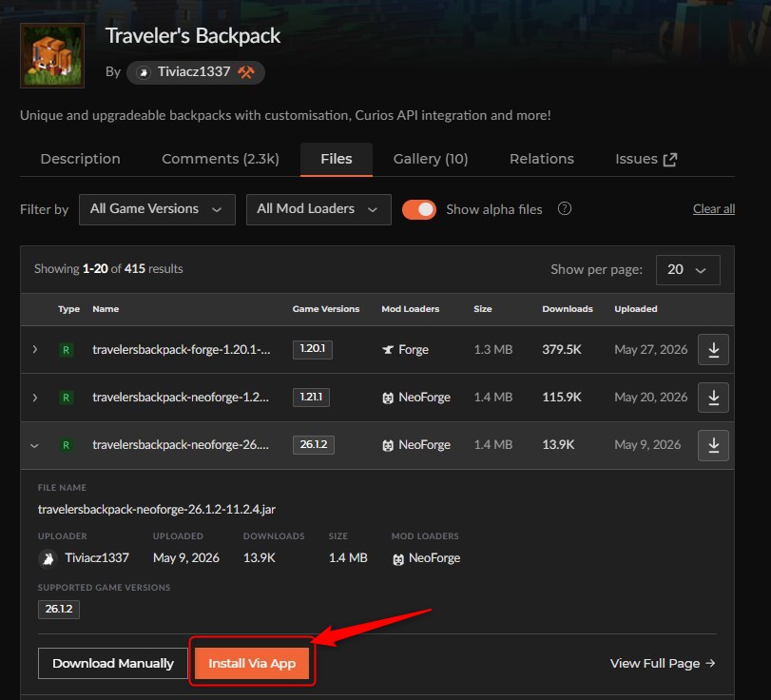Click release type R icon on neoforge-1.2... row
Image resolution: width=771 pixels, height=700 pixels.
point(66,397)
